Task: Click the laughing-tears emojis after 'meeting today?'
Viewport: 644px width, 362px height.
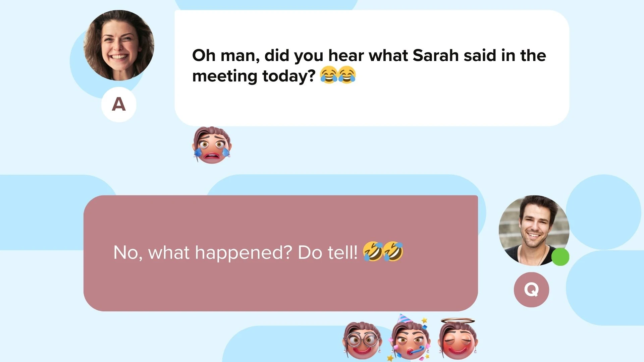Action: pos(338,75)
